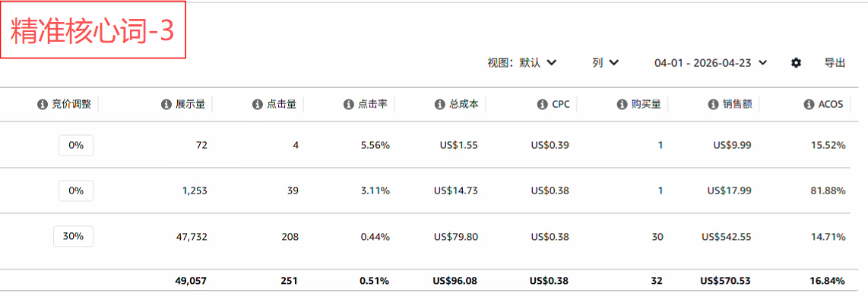Click info icon beside 点击率
The image size is (868, 296).
point(348,104)
